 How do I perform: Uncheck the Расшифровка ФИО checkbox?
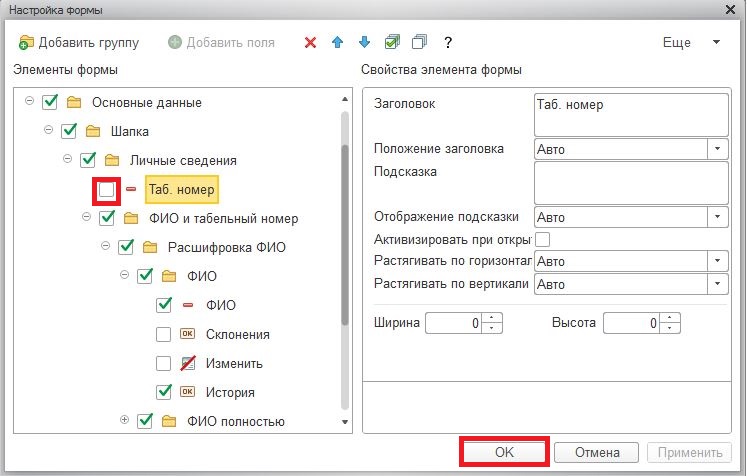pos(126,247)
